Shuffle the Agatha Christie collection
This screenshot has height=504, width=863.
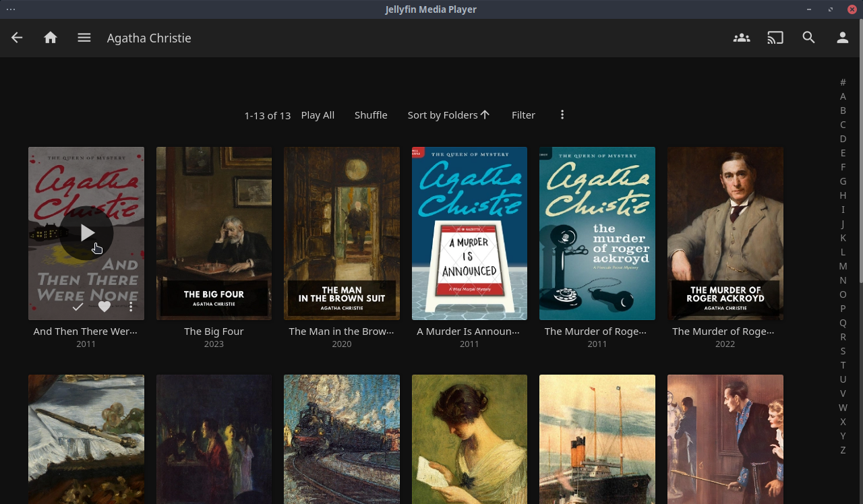pos(371,115)
